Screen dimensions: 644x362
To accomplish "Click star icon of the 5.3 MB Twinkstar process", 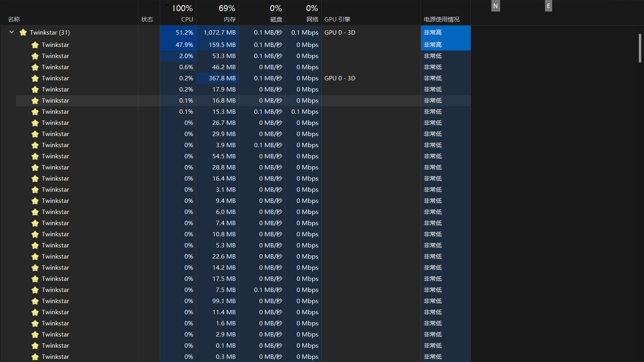I will tap(35, 245).
